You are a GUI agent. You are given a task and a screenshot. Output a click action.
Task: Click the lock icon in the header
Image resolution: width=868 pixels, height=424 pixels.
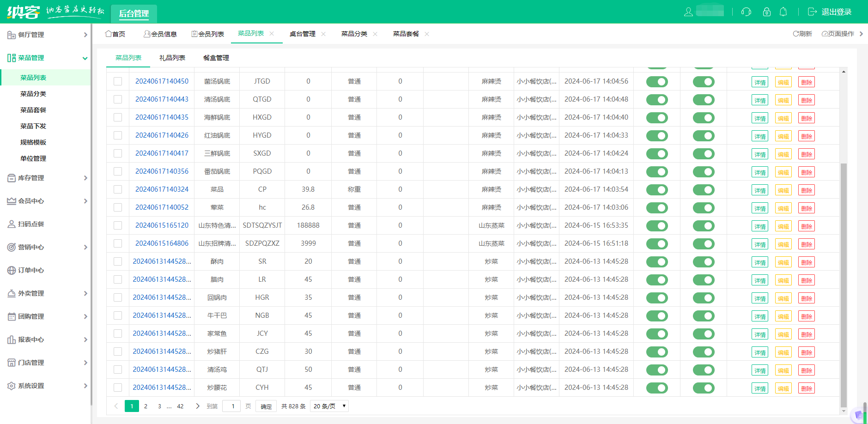pos(767,12)
